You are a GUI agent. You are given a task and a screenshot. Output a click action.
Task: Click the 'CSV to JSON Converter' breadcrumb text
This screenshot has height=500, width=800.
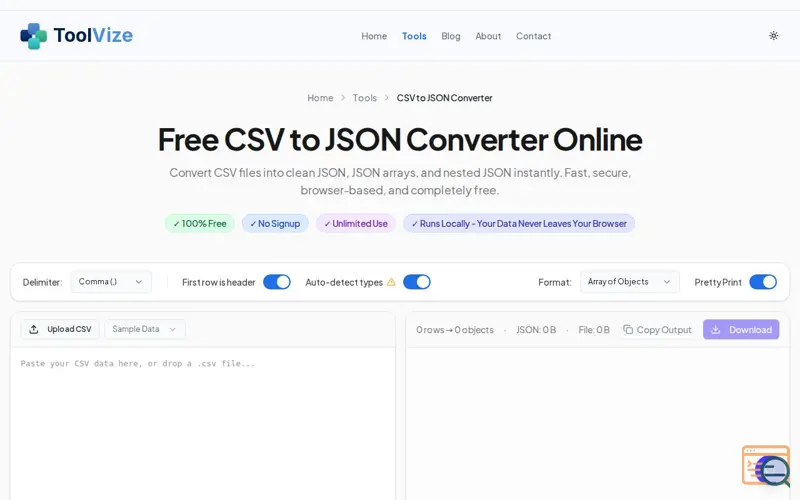tap(444, 98)
